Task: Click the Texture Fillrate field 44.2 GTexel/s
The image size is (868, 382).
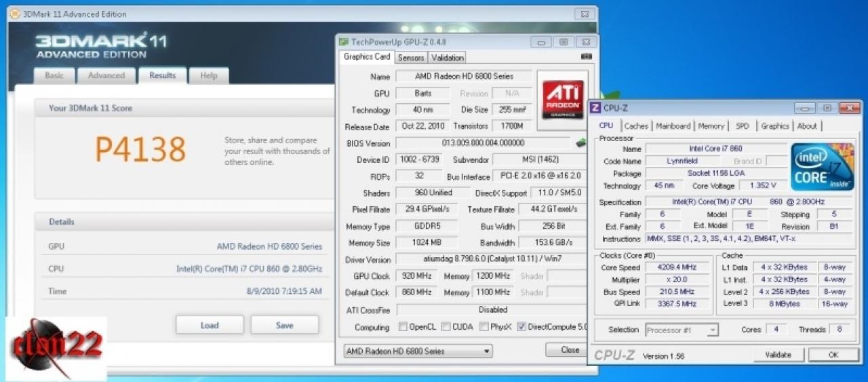Action: tap(552, 210)
